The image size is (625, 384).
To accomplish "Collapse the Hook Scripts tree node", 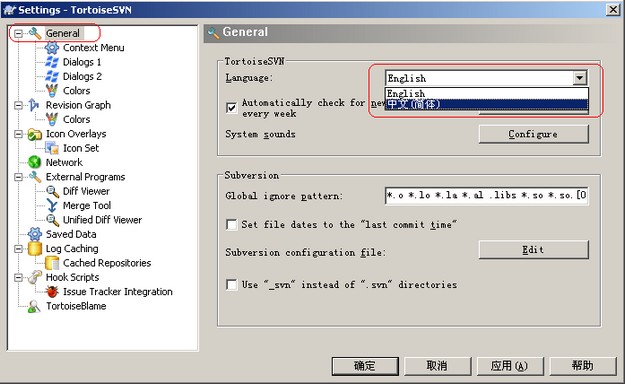I will point(18,278).
